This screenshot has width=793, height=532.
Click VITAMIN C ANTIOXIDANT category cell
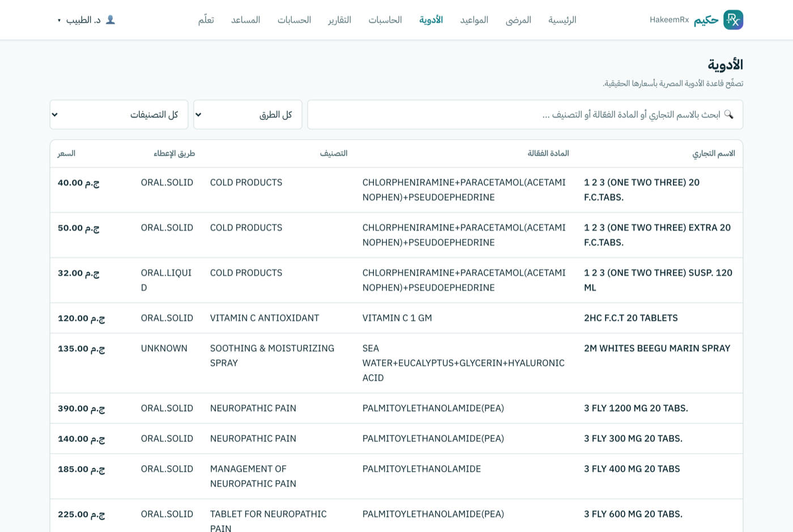[x=265, y=318]
